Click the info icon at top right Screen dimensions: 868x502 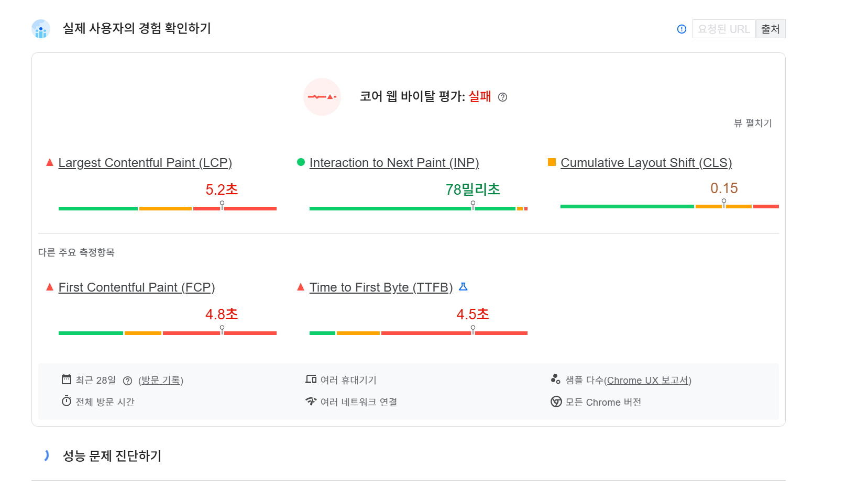(681, 29)
